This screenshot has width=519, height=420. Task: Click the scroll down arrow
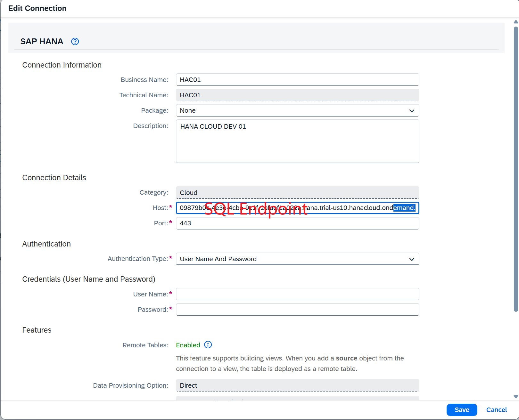click(x=516, y=397)
